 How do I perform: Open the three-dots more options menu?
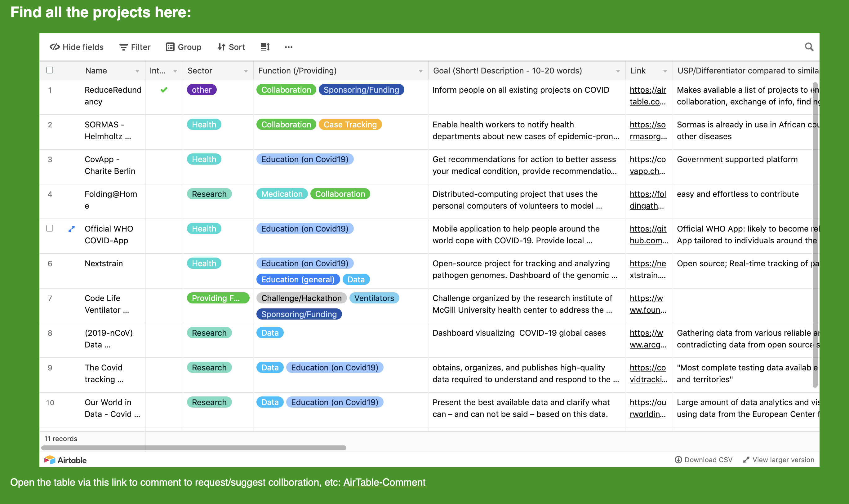(288, 47)
